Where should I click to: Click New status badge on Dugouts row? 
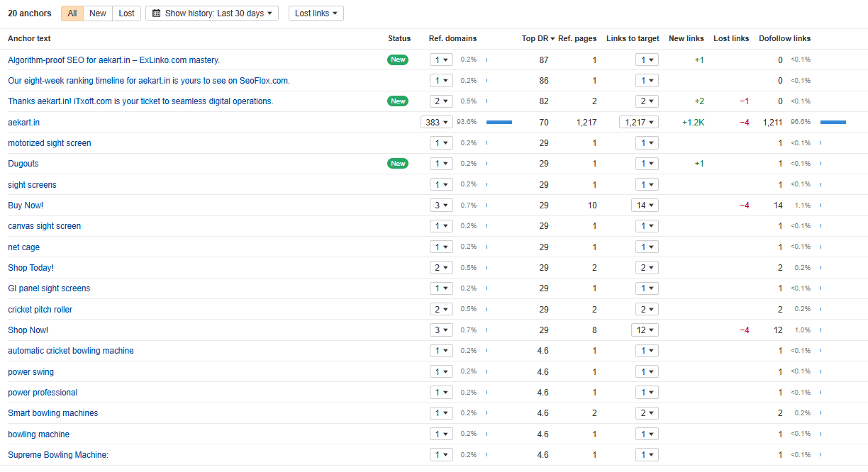pyautogui.click(x=398, y=164)
